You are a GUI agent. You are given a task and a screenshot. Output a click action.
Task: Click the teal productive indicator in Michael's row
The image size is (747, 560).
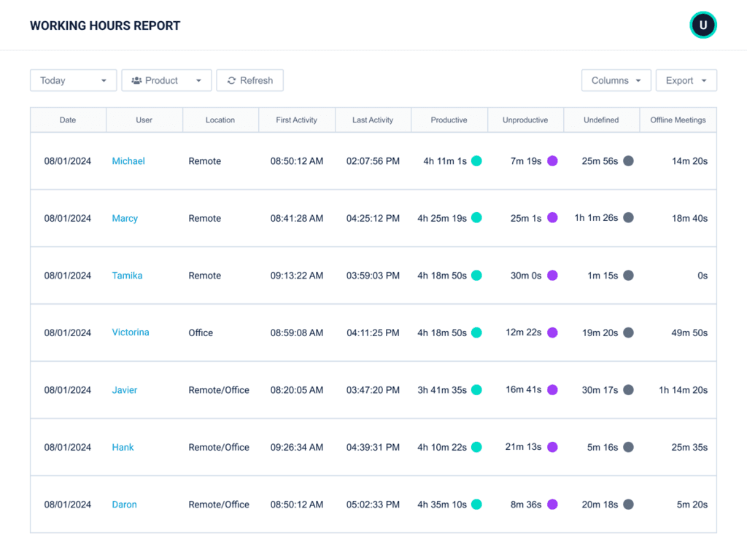(x=476, y=160)
